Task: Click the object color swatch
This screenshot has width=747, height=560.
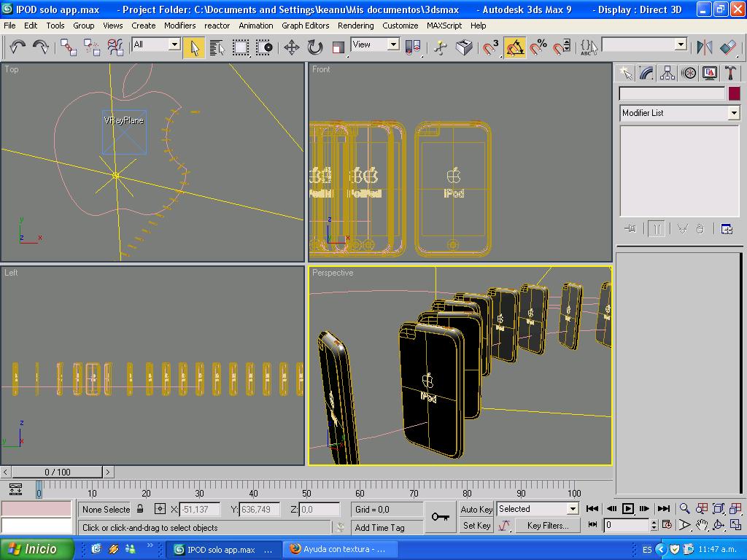Action: (734, 93)
